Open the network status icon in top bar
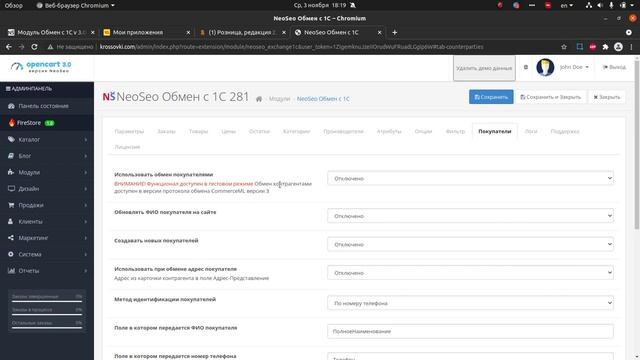 tap(589, 5)
